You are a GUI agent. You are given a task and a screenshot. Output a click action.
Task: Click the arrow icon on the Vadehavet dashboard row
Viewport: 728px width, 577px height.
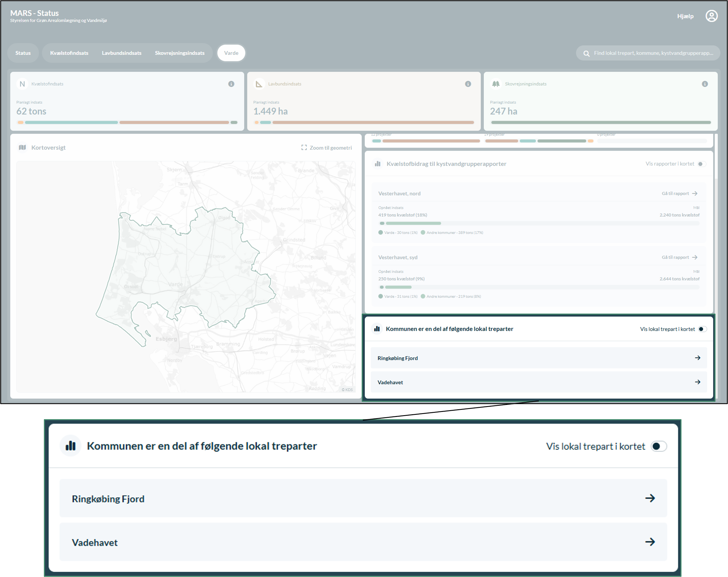coord(698,382)
